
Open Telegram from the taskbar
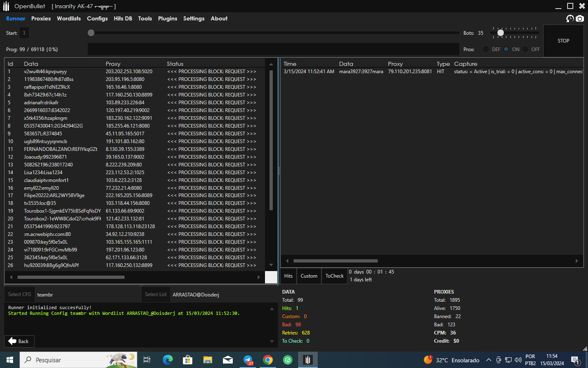point(248,360)
